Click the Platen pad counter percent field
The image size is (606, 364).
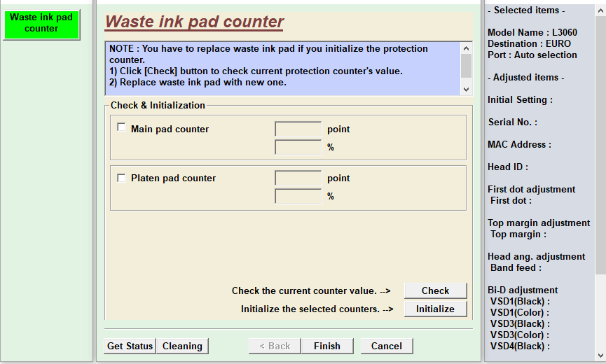298,197
